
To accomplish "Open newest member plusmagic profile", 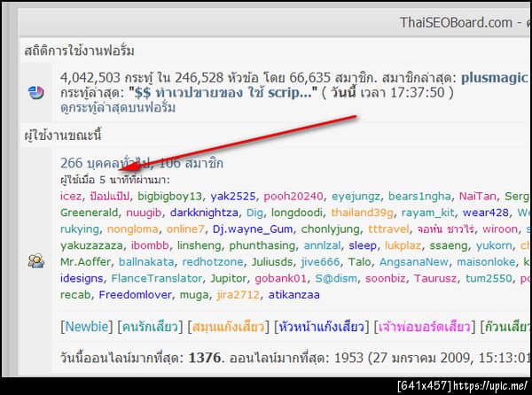I will 494,78.
